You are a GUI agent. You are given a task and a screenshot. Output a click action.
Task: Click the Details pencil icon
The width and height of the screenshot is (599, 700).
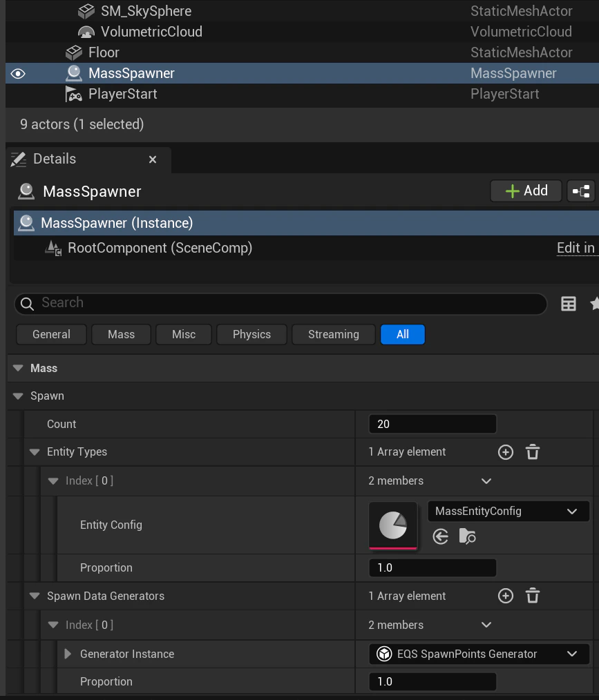click(x=19, y=159)
